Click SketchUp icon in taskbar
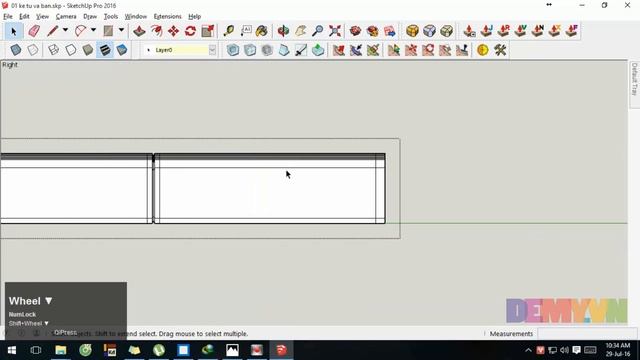The height and width of the screenshot is (360, 640). point(281,350)
